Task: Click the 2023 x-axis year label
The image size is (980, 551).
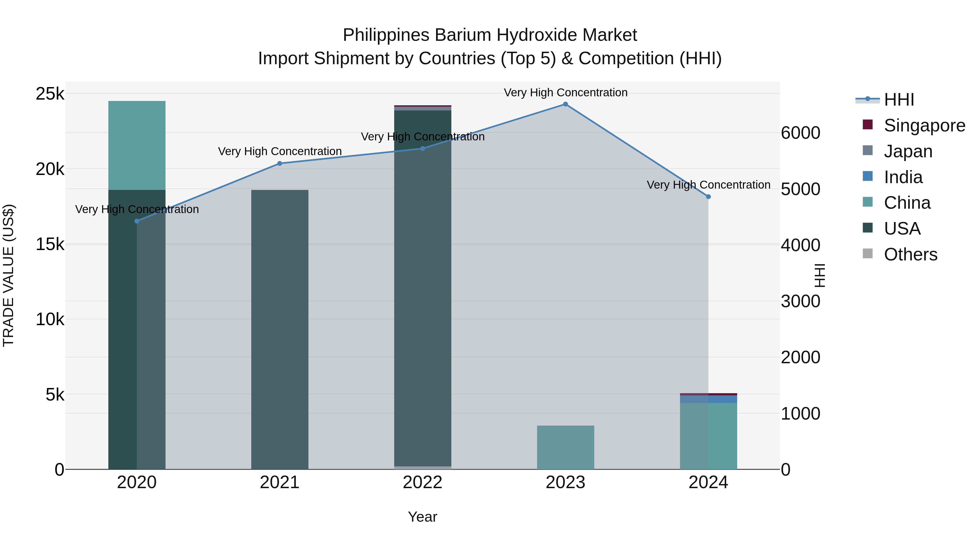Action: coord(565,482)
